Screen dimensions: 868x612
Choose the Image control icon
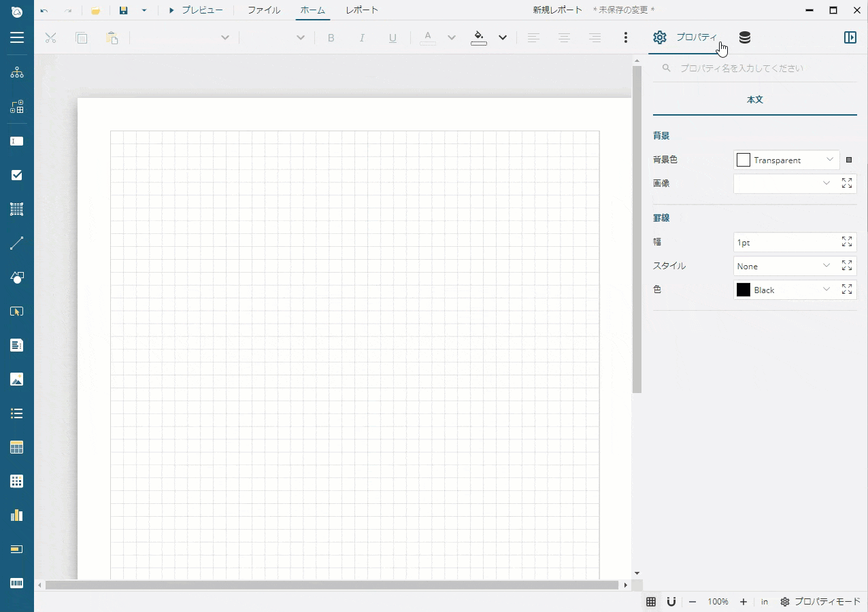(x=16, y=379)
